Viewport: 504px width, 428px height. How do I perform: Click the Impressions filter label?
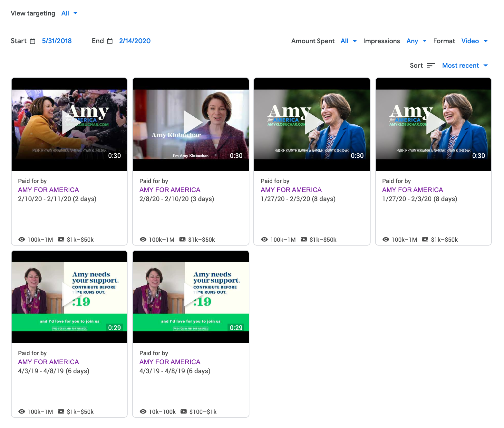click(x=382, y=41)
